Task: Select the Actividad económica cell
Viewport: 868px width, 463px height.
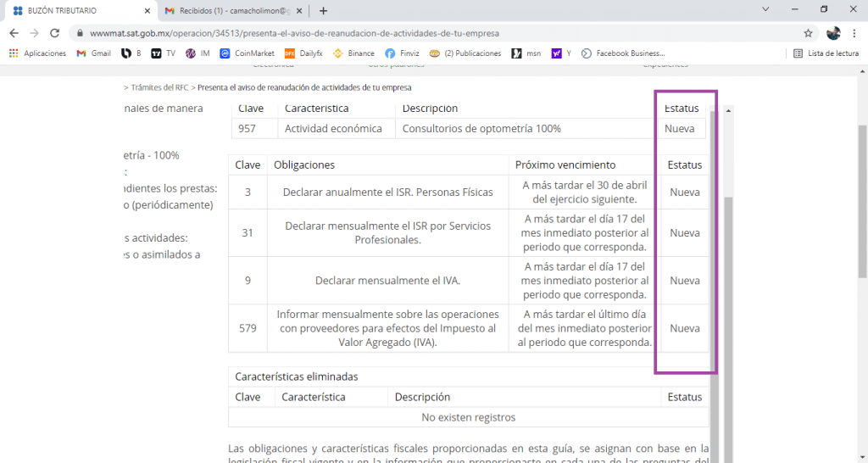Action: (x=337, y=129)
